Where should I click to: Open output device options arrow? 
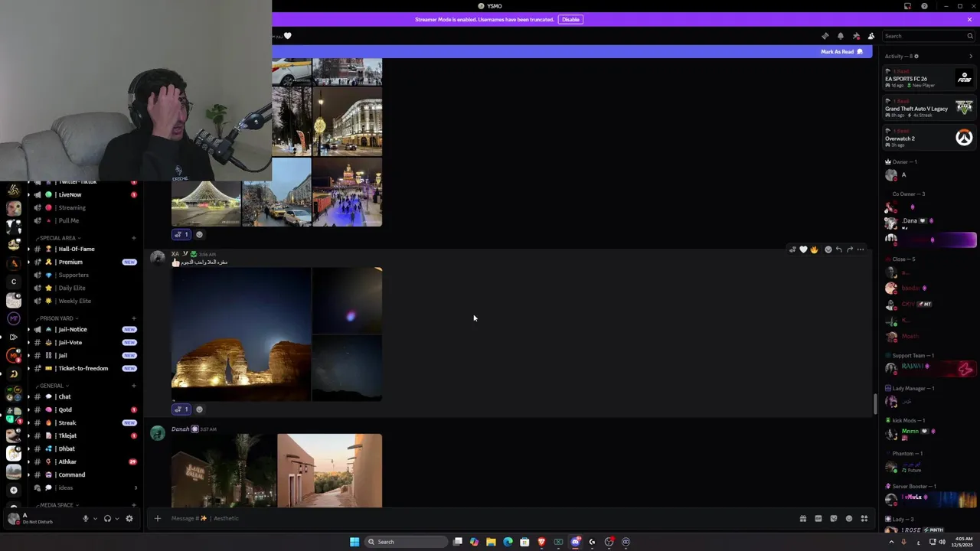pyautogui.click(x=116, y=518)
